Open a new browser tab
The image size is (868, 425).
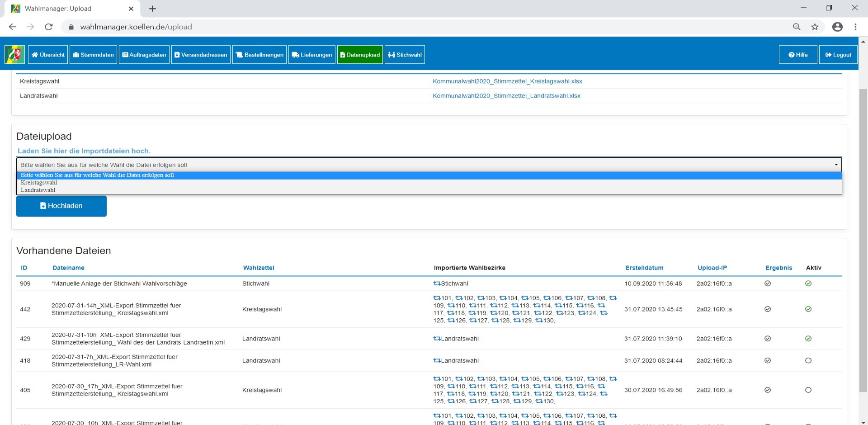click(153, 9)
